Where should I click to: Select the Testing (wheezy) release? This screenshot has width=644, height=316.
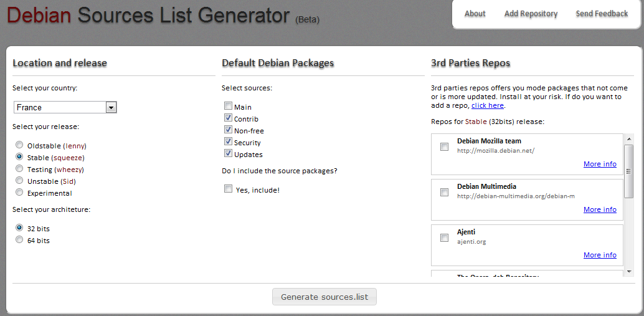click(19, 169)
